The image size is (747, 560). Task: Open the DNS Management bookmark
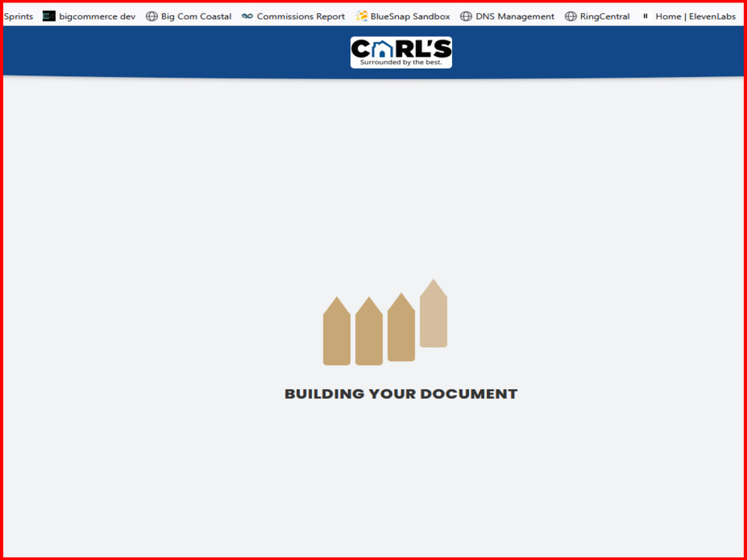pos(507,16)
